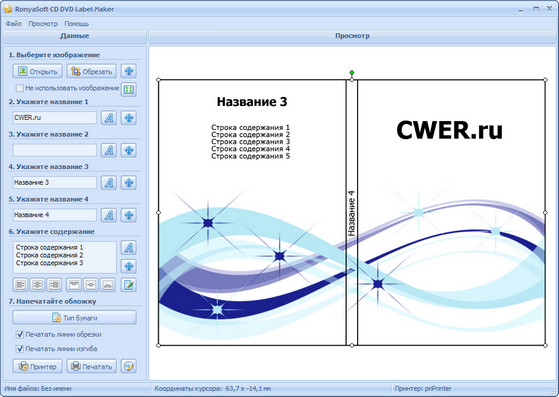Click the Тип бумаги button
This screenshot has height=397, width=559.
click(75, 318)
